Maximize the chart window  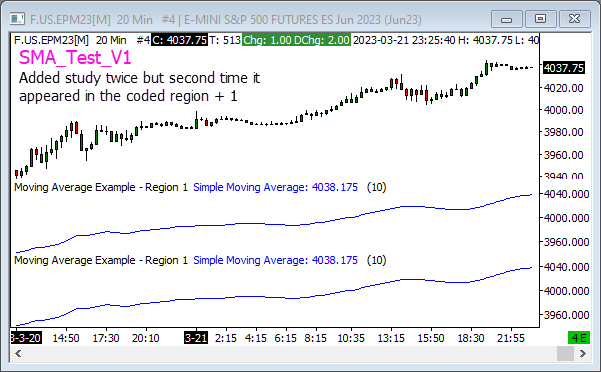[540, 19]
